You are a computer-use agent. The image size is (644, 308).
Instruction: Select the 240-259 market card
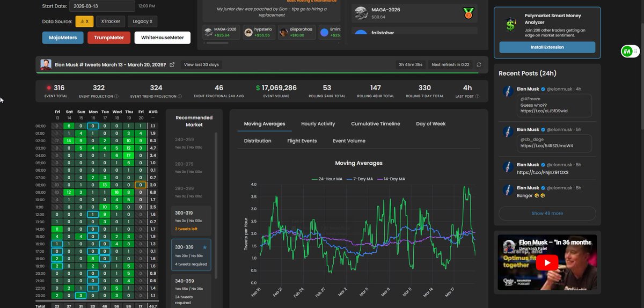[191, 143]
